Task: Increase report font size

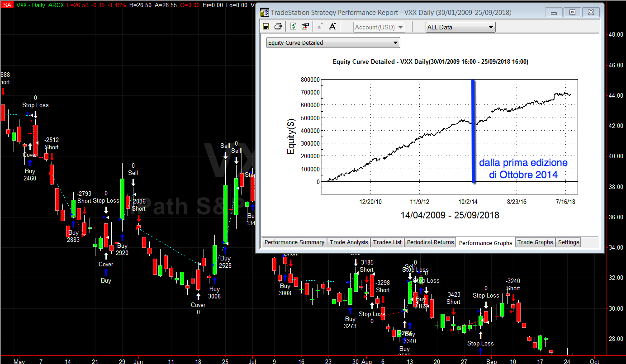Action: 332,27
